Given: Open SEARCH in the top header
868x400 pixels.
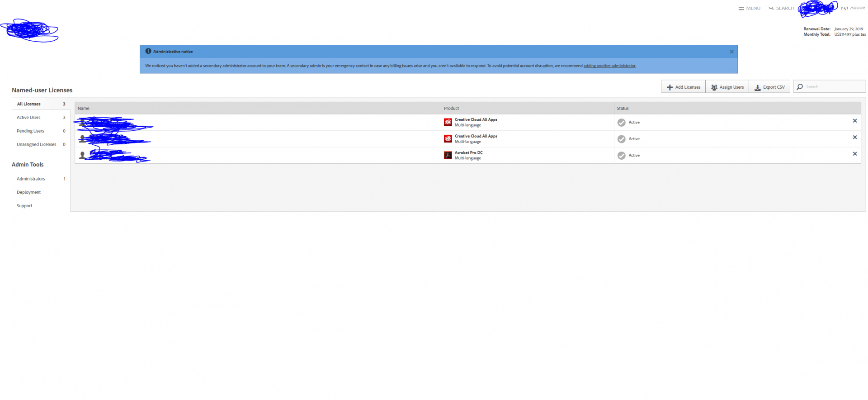Looking at the screenshot, I should tap(781, 8).
